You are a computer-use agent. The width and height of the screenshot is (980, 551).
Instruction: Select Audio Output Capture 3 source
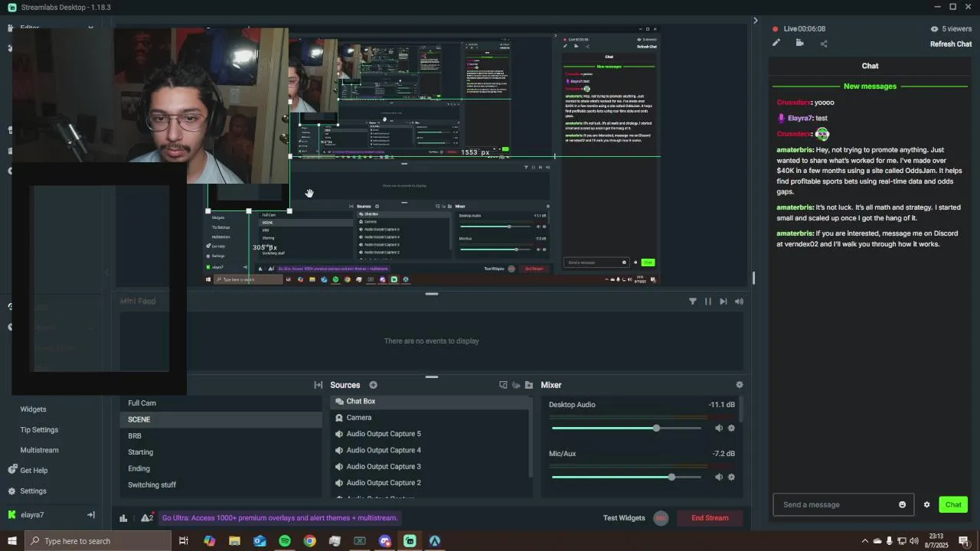(430, 467)
